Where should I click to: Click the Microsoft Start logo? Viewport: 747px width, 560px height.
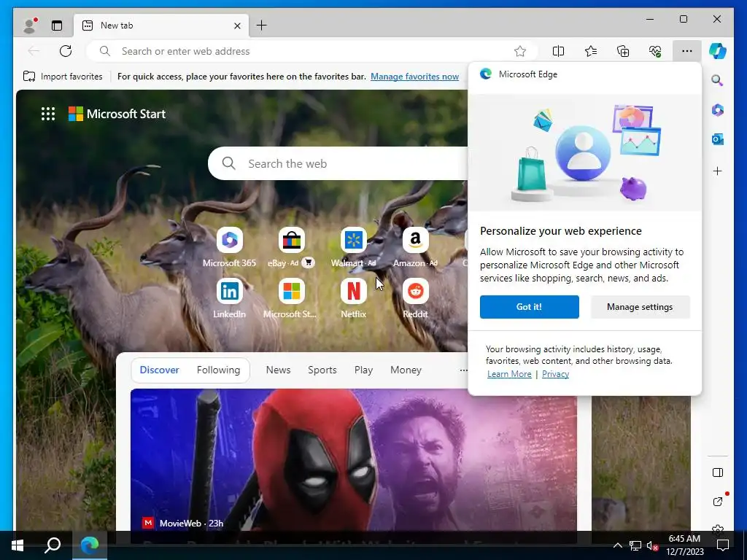117,114
